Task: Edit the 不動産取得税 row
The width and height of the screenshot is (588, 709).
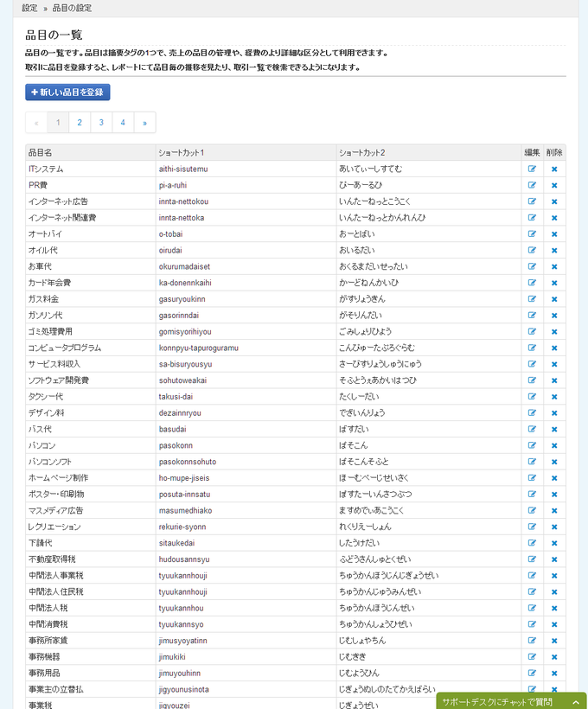Action: (x=532, y=559)
